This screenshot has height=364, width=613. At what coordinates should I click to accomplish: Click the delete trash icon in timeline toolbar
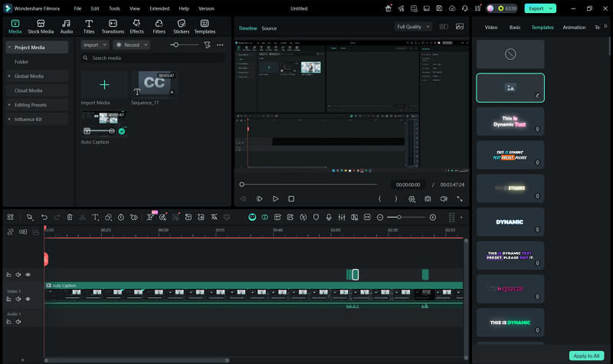pyautogui.click(x=70, y=218)
